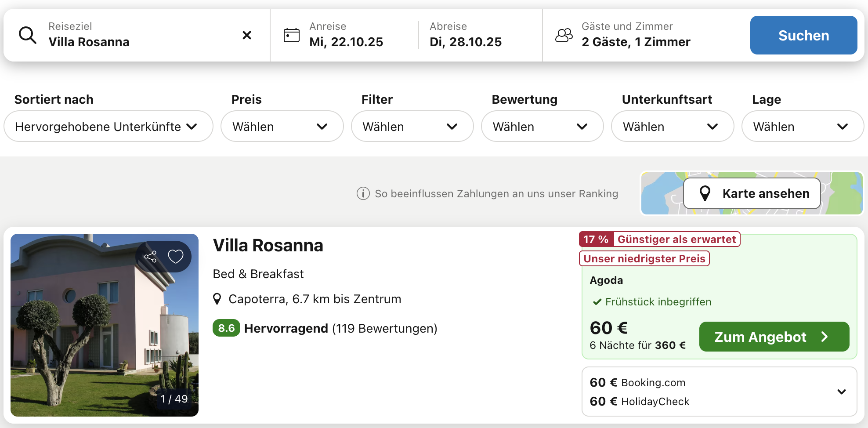Share the Villa Rosanna listing
This screenshot has width=868, height=428.
[x=151, y=257]
